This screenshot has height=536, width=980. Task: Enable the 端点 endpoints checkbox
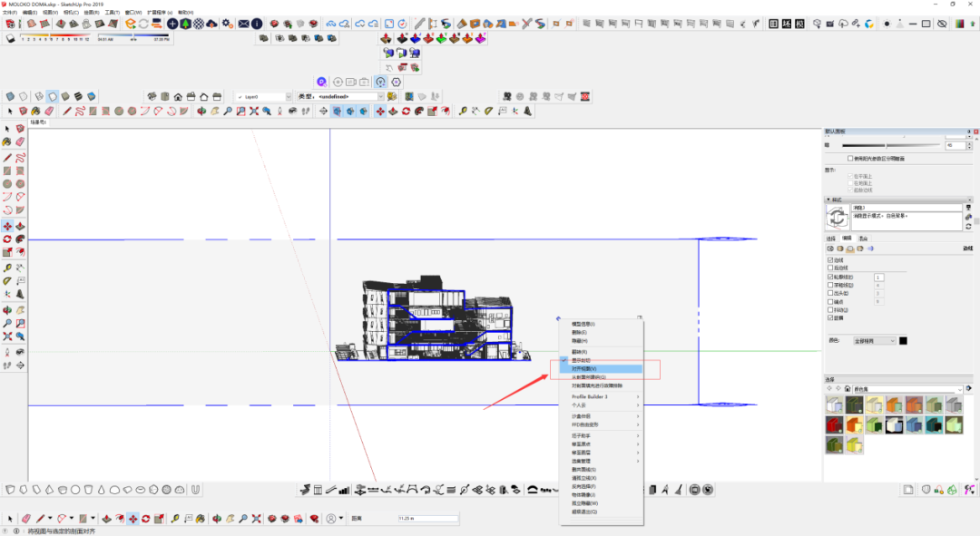point(830,302)
